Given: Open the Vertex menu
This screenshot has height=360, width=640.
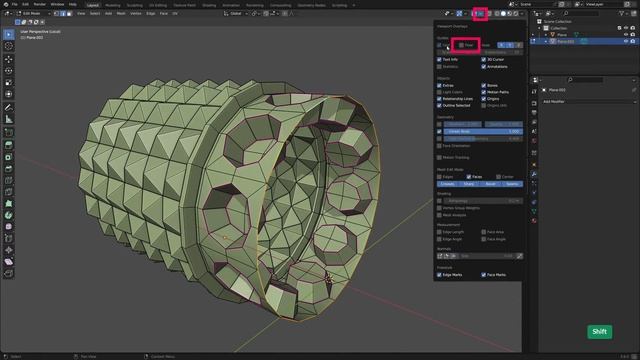Looking at the screenshot, I should (x=136, y=13).
